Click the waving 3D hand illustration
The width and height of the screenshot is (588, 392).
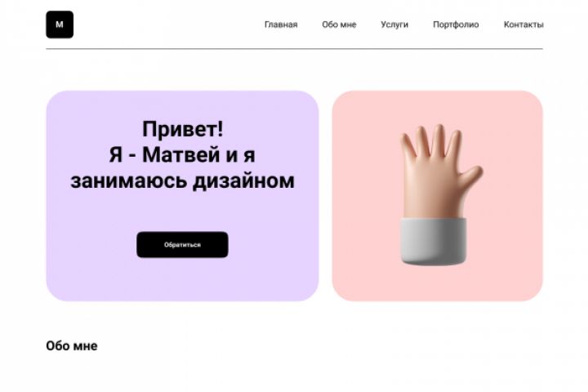439,194
